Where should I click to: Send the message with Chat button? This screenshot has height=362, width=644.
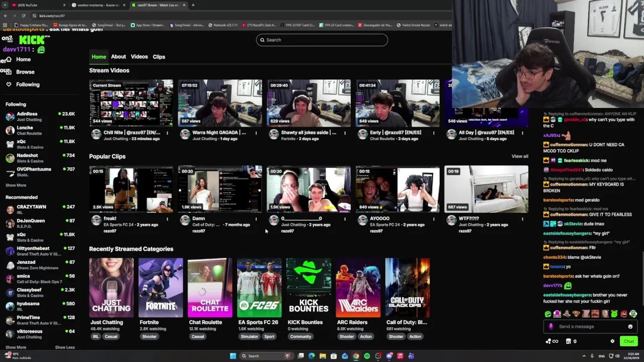pos(629,341)
